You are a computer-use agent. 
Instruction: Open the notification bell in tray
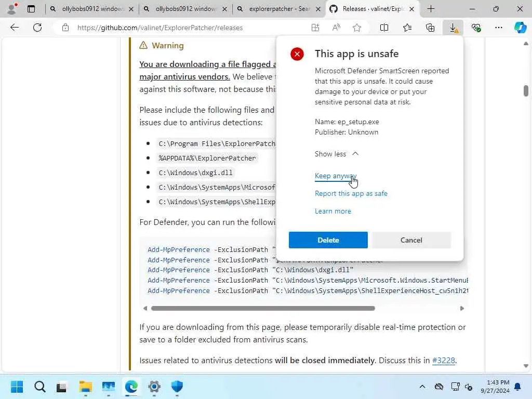tap(518, 387)
